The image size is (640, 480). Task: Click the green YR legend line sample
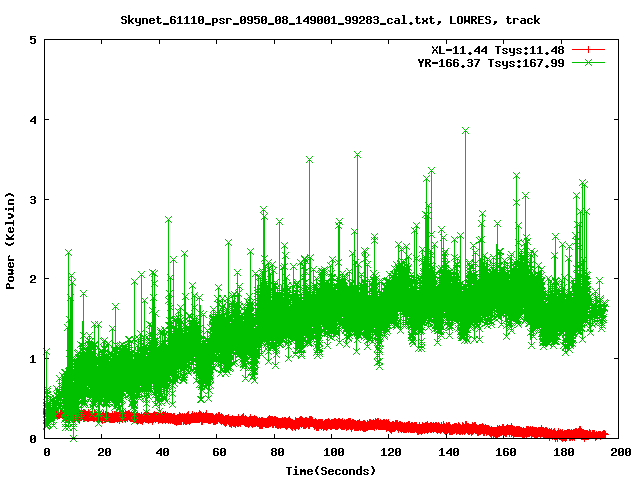(x=589, y=62)
